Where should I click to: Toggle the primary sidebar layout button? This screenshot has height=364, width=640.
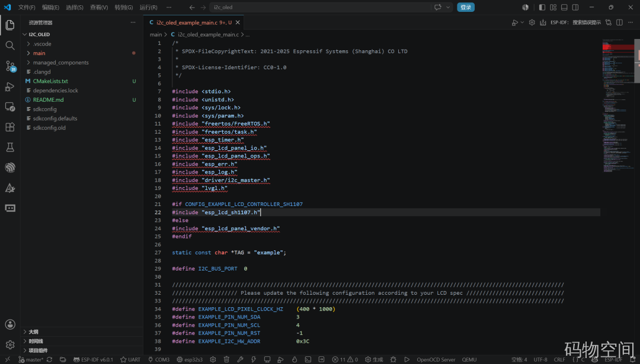coord(542,7)
